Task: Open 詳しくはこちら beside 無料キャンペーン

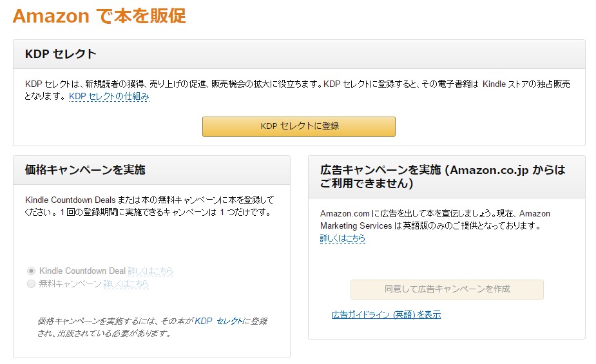Action: pyautogui.click(x=126, y=283)
